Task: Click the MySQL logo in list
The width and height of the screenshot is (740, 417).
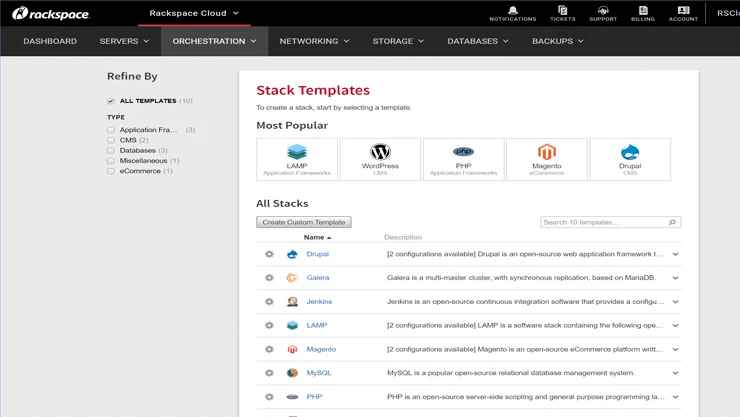Action: click(x=292, y=373)
